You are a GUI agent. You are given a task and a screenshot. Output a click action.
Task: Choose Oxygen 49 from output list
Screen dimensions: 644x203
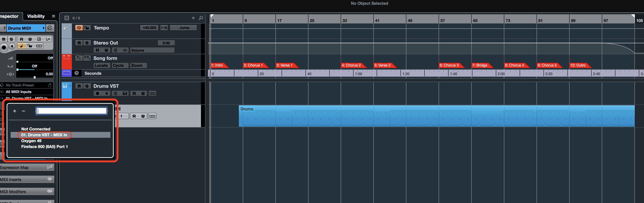pyautogui.click(x=31, y=141)
